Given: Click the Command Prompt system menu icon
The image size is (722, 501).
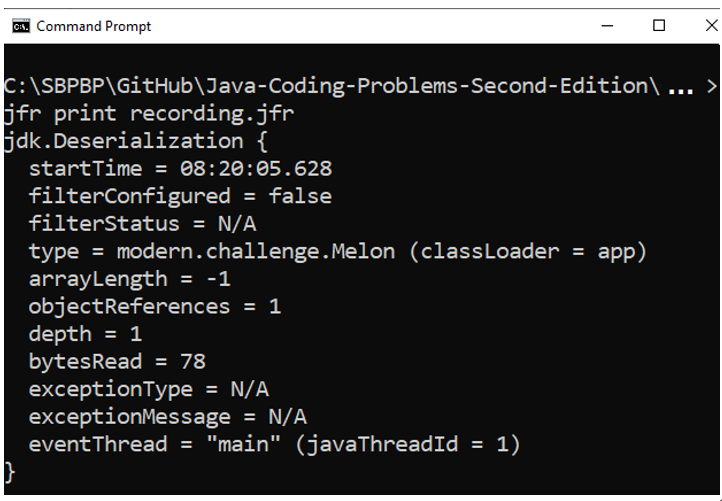Looking at the screenshot, I should [21, 26].
